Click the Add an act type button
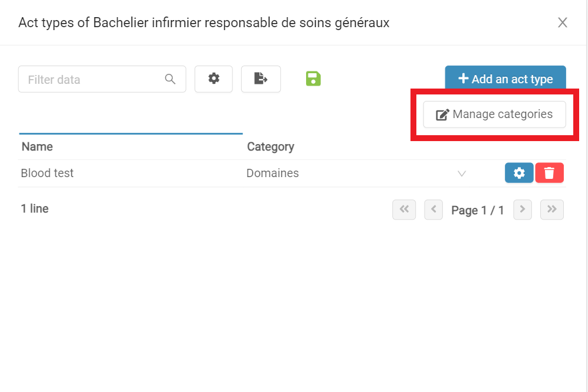The width and height of the screenshot is (588, 392). tap(505, 78)
